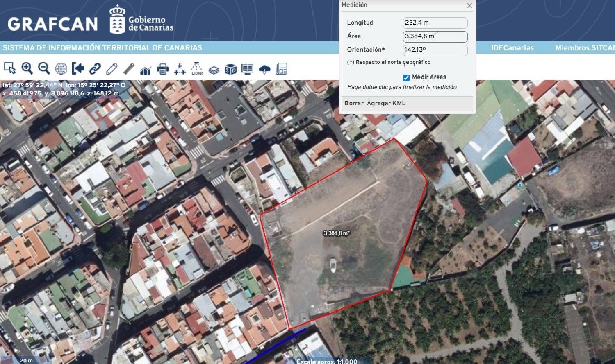Screen dimensions: 615x364
Task: Click the Escala aprox. 1:1.000 text
Action: [x=327, y=362]
